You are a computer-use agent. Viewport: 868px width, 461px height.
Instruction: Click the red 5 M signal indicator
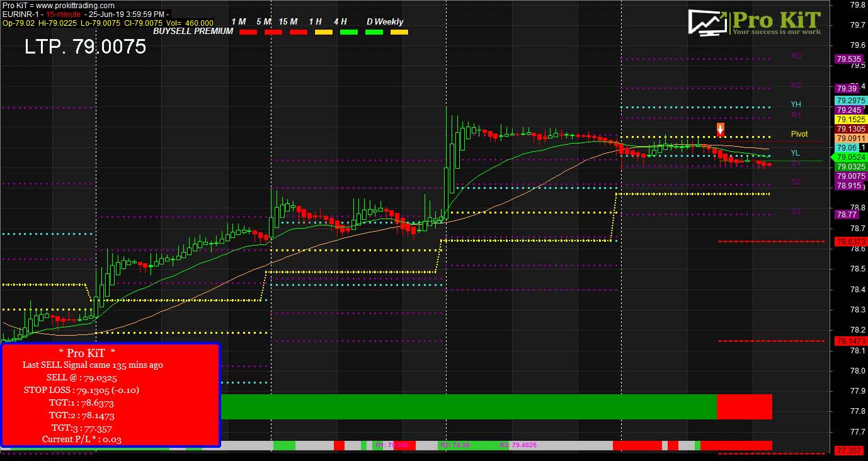(x=273, y=31)
